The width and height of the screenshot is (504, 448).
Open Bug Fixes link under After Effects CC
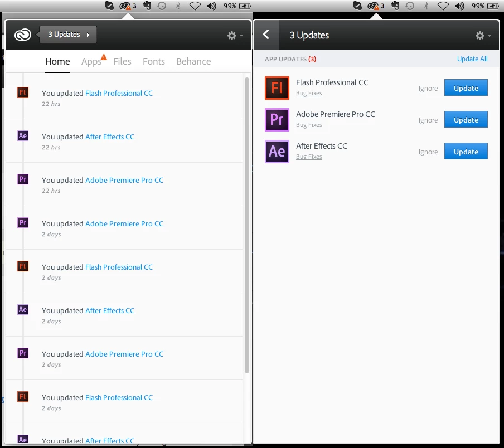309,157
